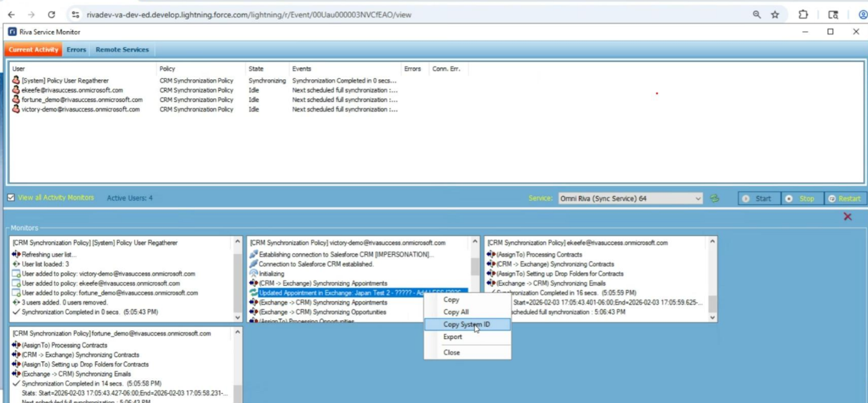Viewport: 868px width, 403px height.
Task: Click the green sync icon on the highlighted Updated Appointment row
Action: pos(253,293)
